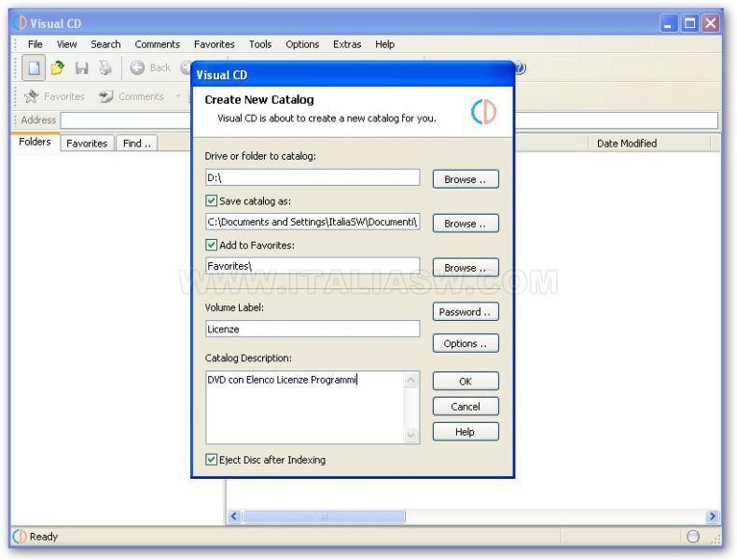Disable Eject Disc after Indexing
The width and height of the screenshot is (737, 560).
point(212,460)
